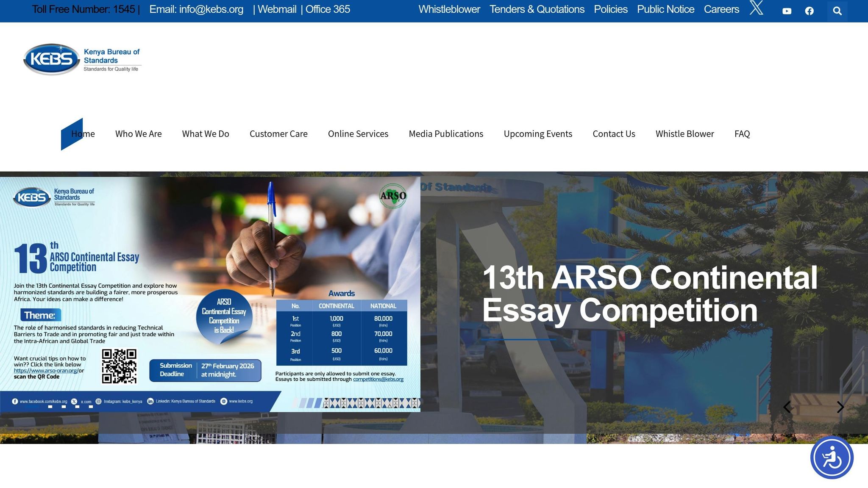Viewport: 868px width, 488px height.
Task: Open the Careers link
Action: click(x=721, y=9)
